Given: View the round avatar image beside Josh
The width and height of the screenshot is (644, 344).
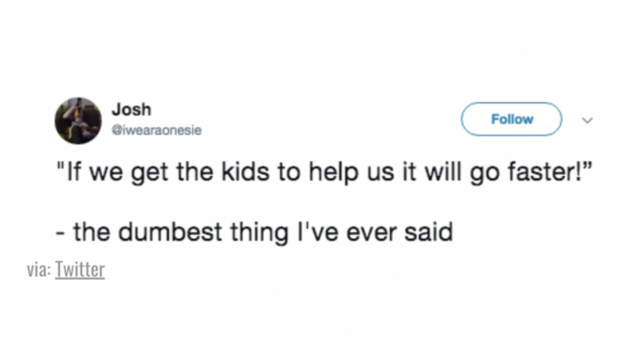Looking at the screenshot, I should [x=78, y=121].
